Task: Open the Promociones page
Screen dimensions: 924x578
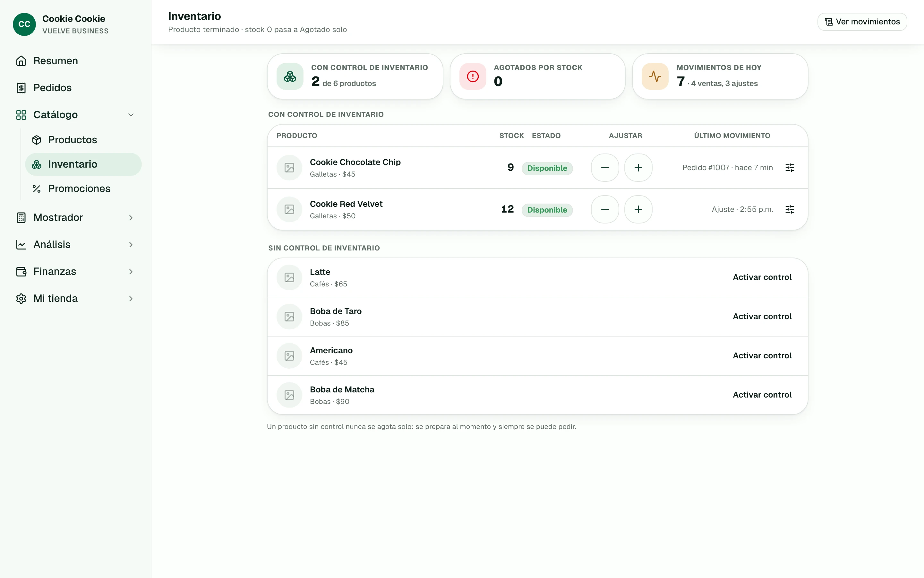Action: tap(83, 189)
